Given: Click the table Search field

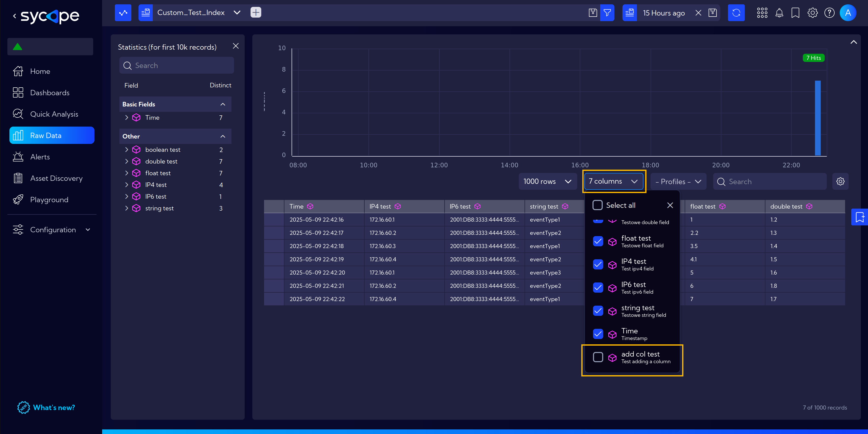Looking at the screenshot, I should pos(770,181).
